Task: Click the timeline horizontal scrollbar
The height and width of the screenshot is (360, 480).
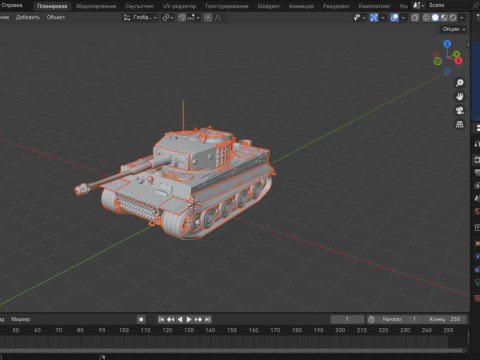Action: click(233, 350)
